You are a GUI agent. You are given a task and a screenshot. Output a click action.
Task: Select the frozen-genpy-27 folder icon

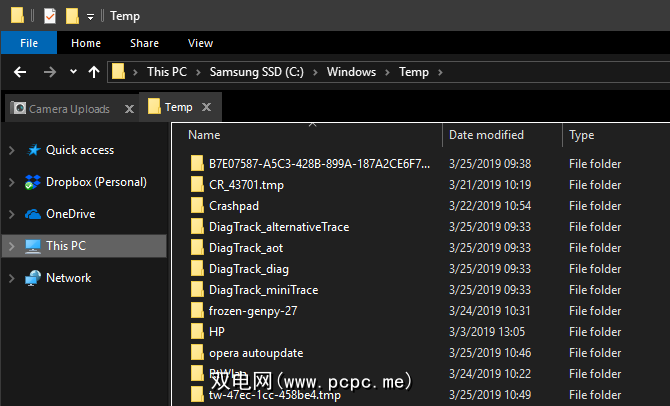coord(197,310)
